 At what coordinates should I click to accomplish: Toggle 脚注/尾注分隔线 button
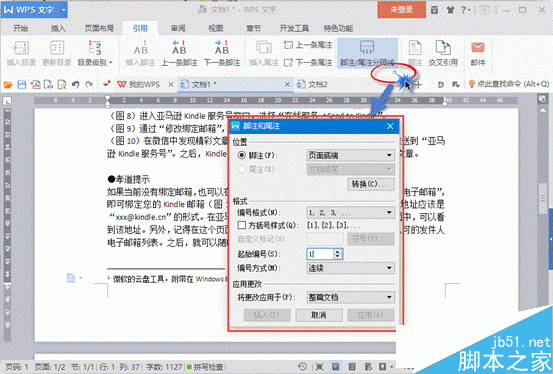coord(367,53)
